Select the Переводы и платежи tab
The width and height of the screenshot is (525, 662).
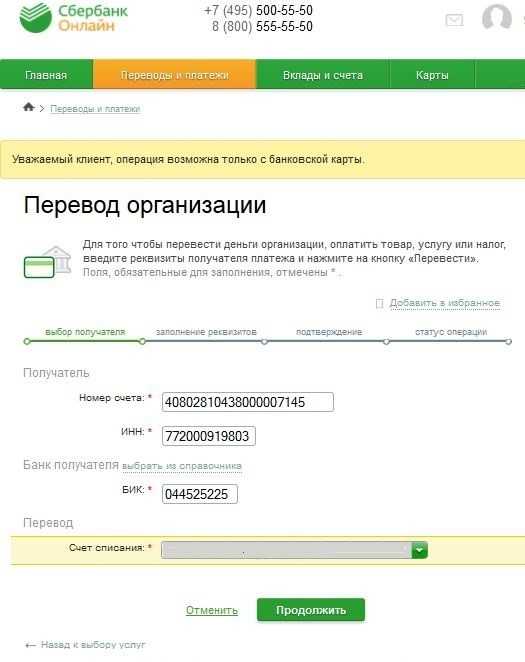[174, 75]
